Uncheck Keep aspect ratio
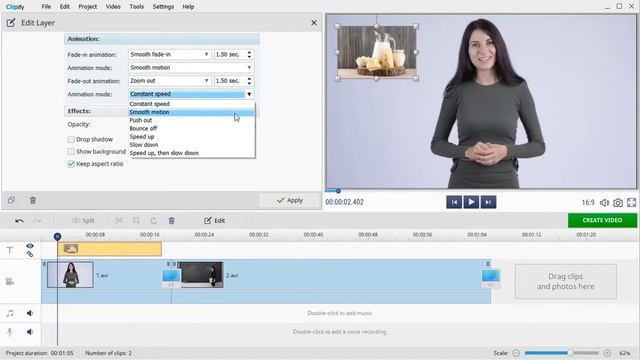 pos(71,164)
